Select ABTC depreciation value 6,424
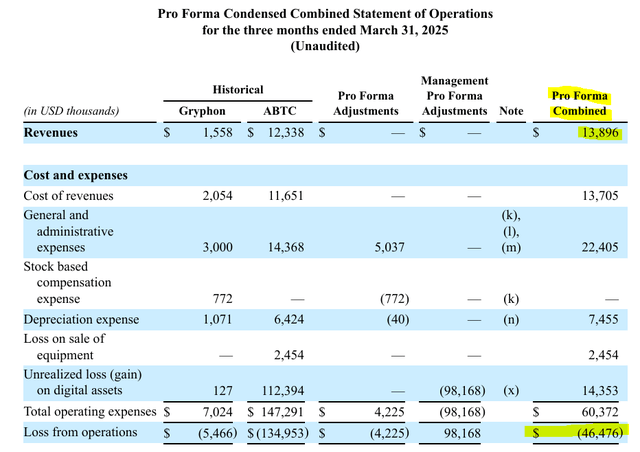 pyautogui.click(x=289, y=319)
